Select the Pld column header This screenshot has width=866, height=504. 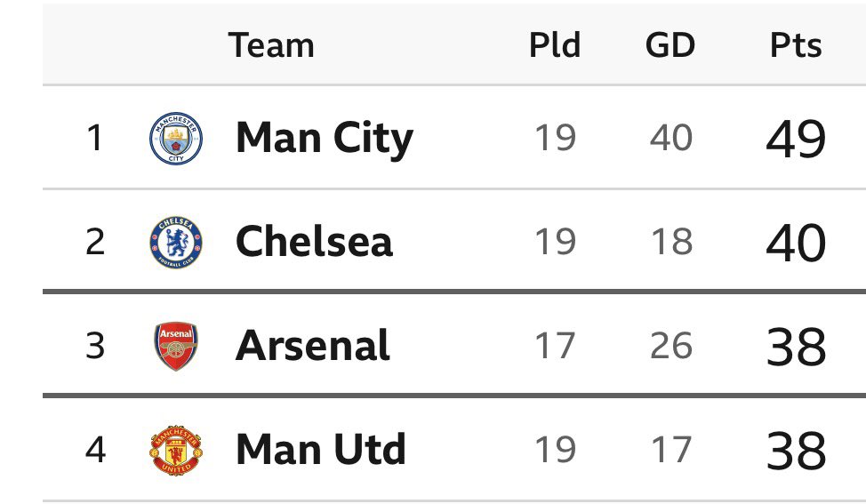(555, 45)
